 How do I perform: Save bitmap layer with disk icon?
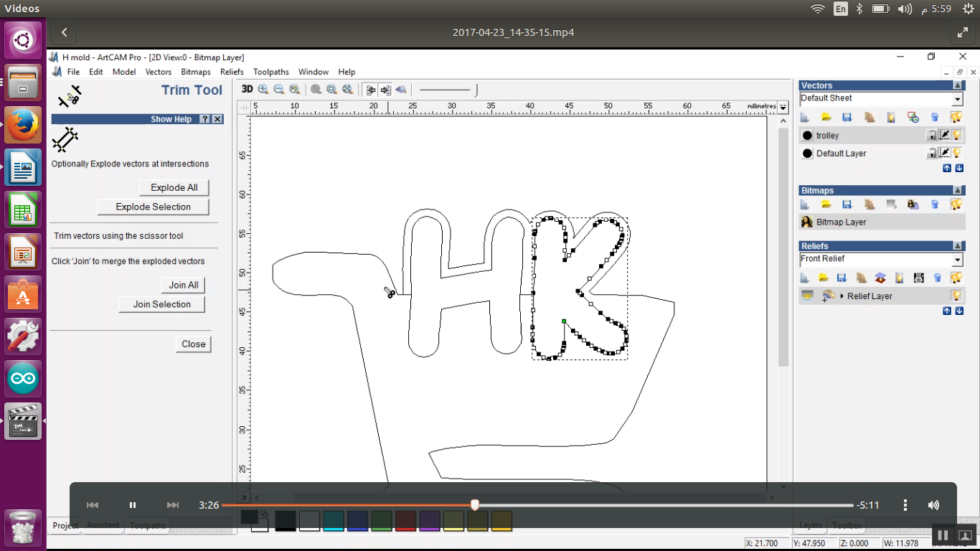click(847, 204)
